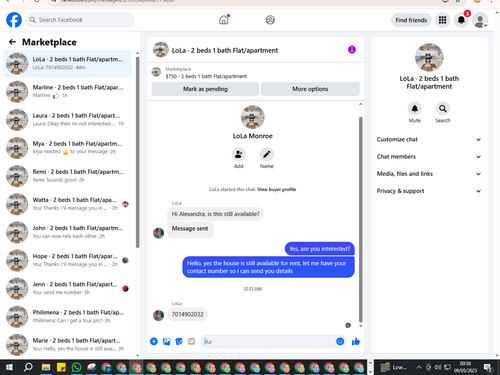
Task: Open Mya conversation in the list
Action: point(67,148)
